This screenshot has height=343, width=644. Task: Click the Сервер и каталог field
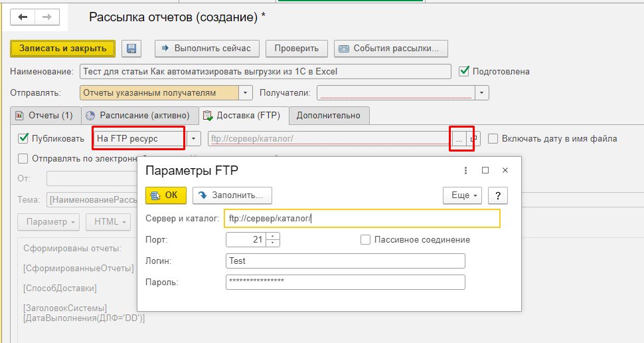362,219
